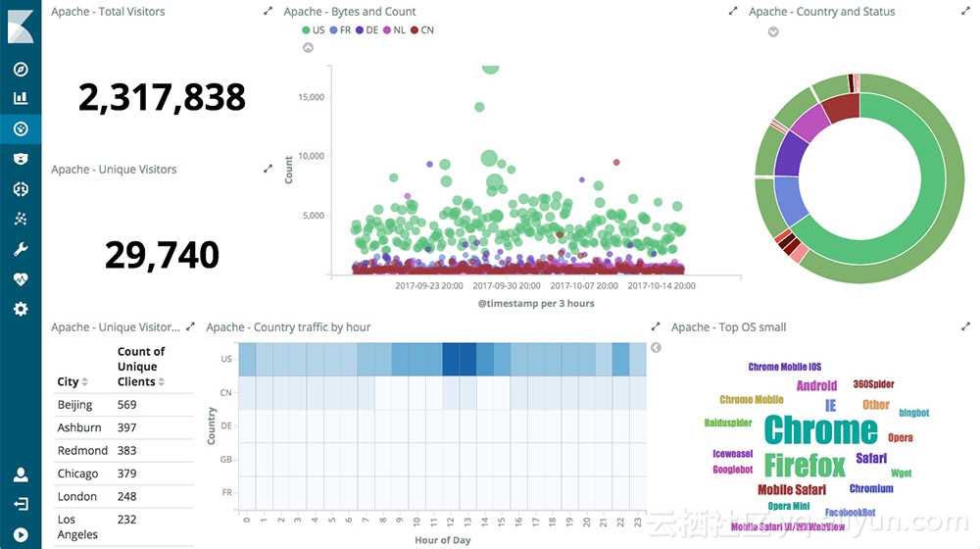
Task: Sort the table by City column
Action: (x=73, y=381)
